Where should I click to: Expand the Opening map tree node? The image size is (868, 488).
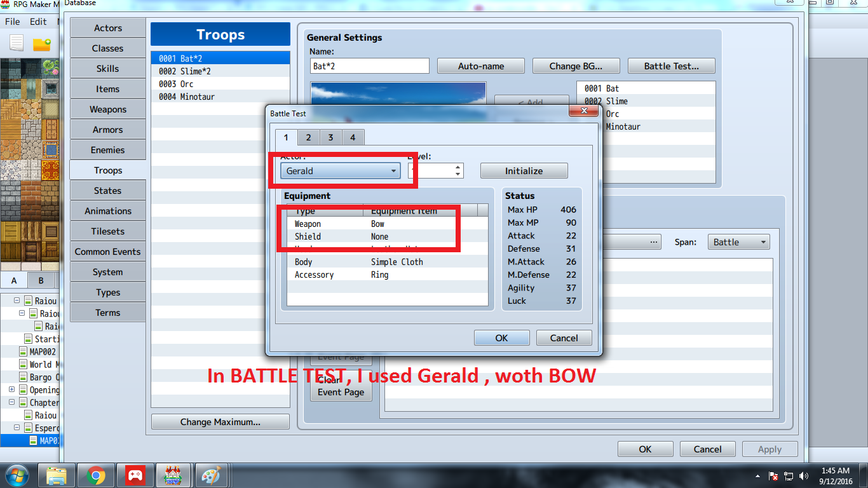[x=11, y=390]
